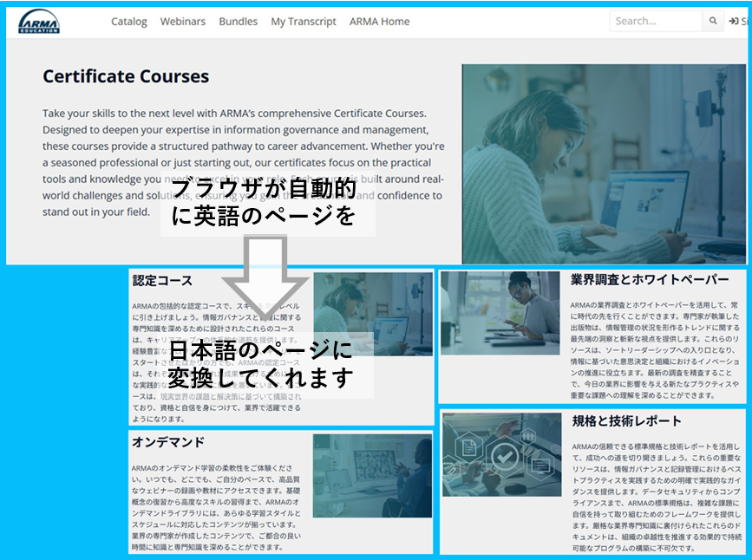Click the 認定コース card thumbnail
The width and height of the screenshot is (752, 560).
click(373, 314)
